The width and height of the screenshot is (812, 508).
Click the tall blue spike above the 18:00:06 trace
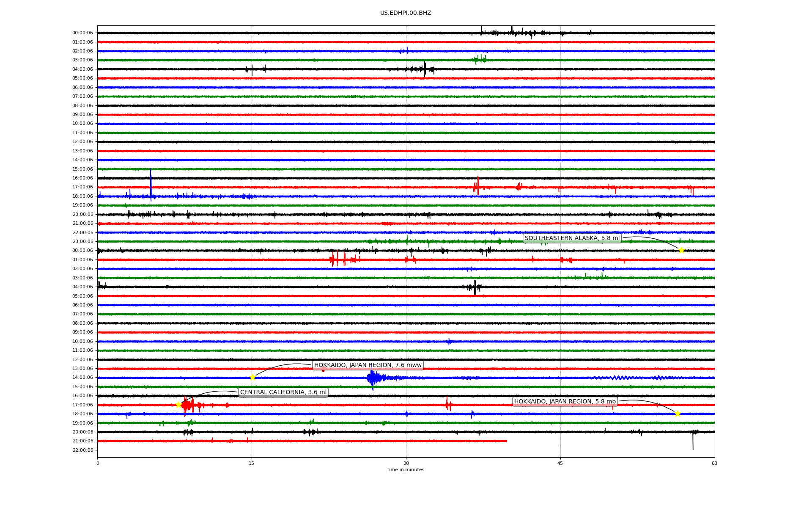point(151,182)
